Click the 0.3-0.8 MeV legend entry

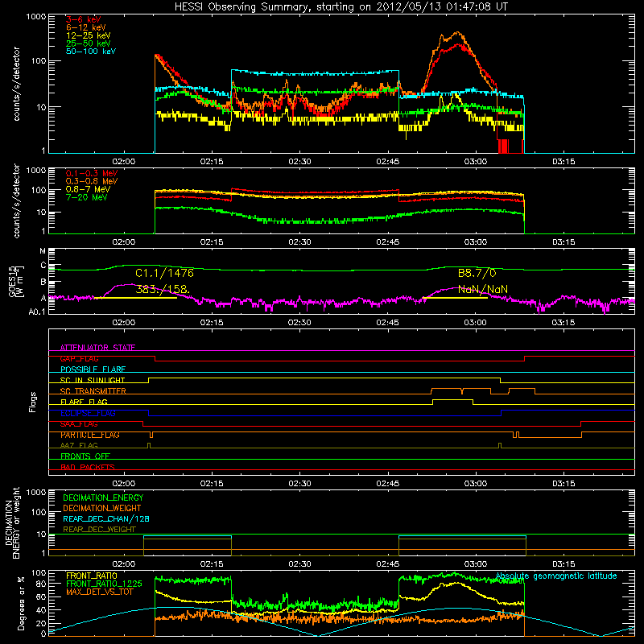[92, 181]
